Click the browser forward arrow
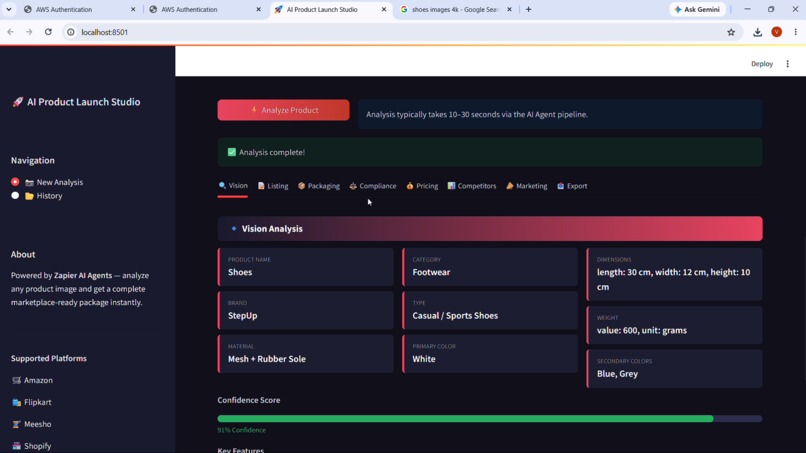Image resolution: width=806 pixels, height=453 pixels. [x=29, y=32]
